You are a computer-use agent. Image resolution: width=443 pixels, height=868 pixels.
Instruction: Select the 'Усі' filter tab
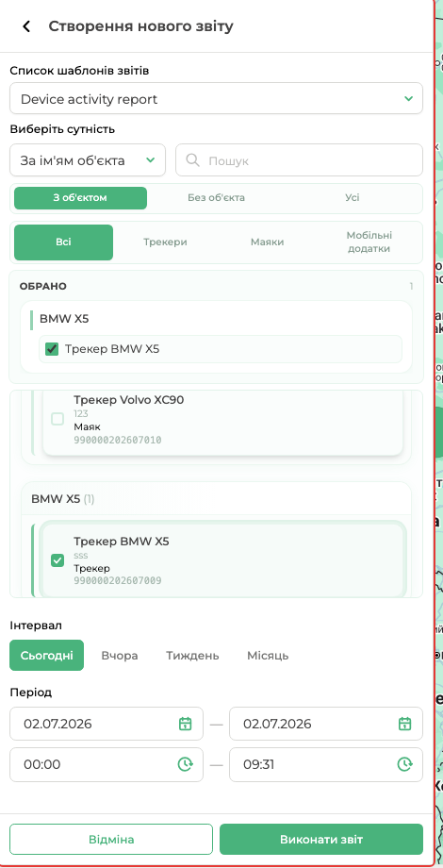click(353, 198)
